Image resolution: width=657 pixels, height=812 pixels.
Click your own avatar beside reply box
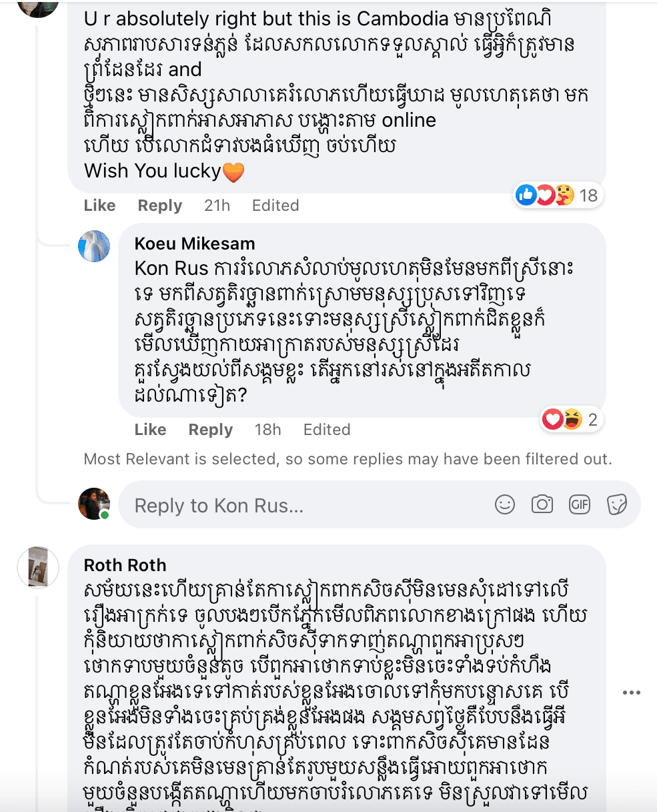point(94,504)
